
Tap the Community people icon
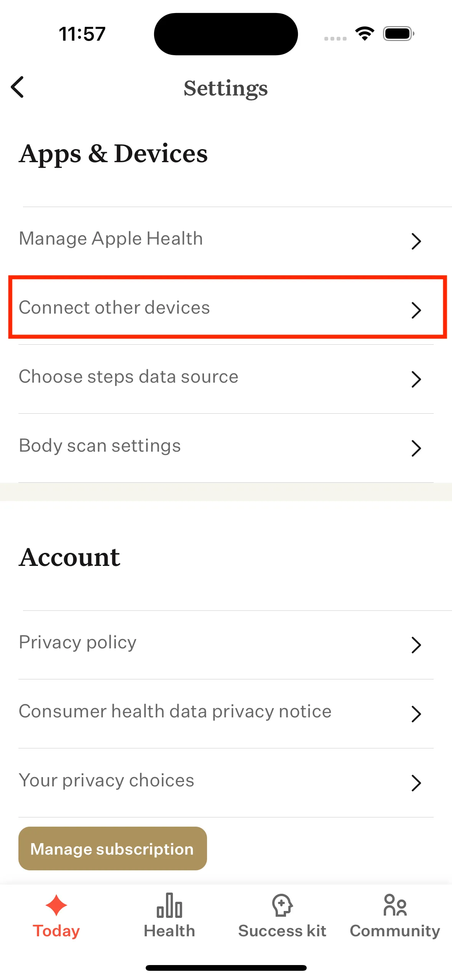395,905
